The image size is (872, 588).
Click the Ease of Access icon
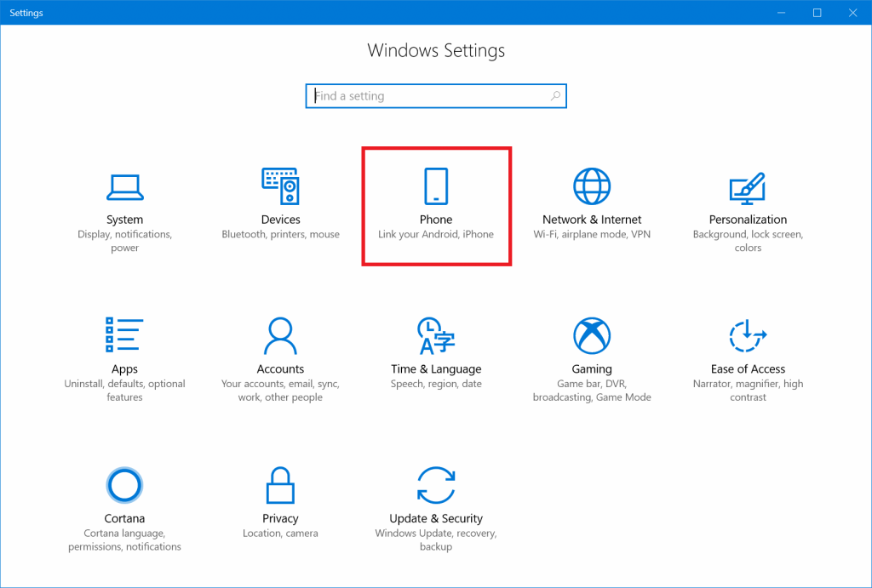[748, 335]
